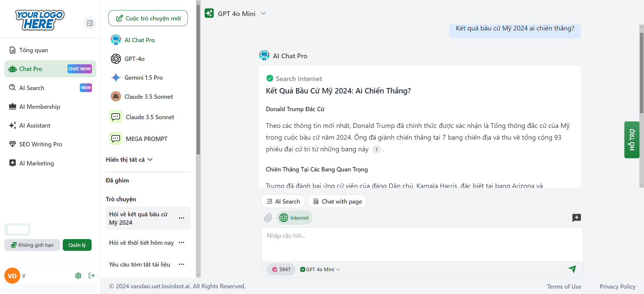Open options for 'Hỏi về thời tiết hôm nay'

181,242
